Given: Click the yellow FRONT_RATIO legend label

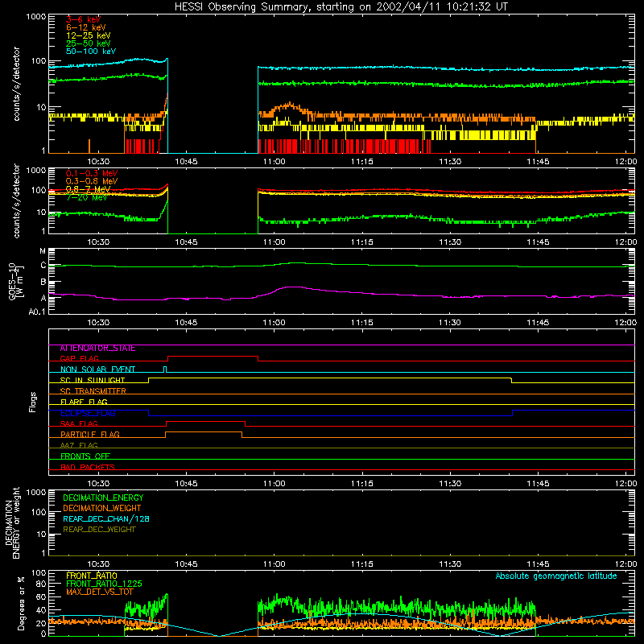Looking at the screenshot, I should (92, 576).
